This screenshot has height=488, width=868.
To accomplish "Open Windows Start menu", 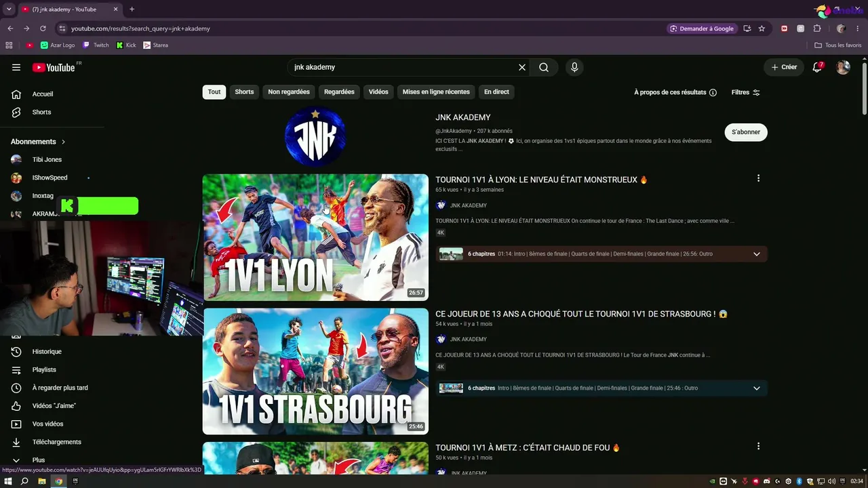I will pos(8,481).
